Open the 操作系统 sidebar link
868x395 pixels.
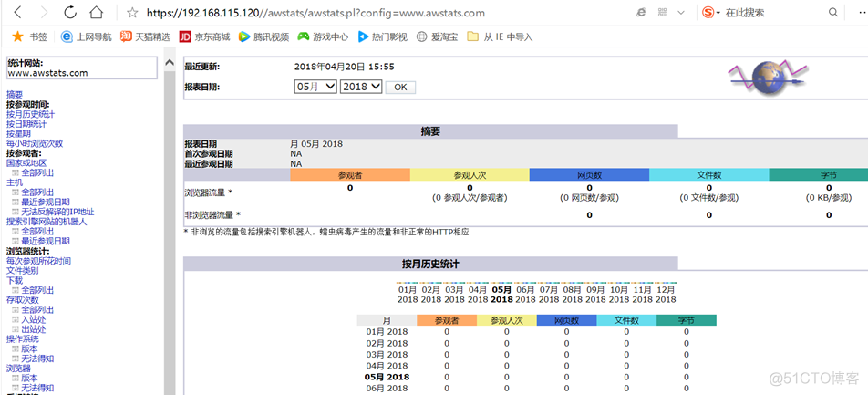pyautogui.click(x=22, y=339)
